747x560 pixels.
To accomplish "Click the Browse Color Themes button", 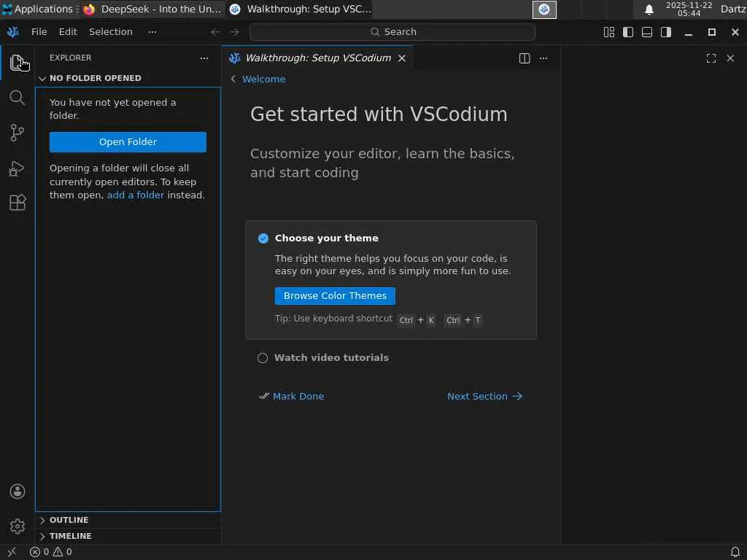I will point(335,296).
